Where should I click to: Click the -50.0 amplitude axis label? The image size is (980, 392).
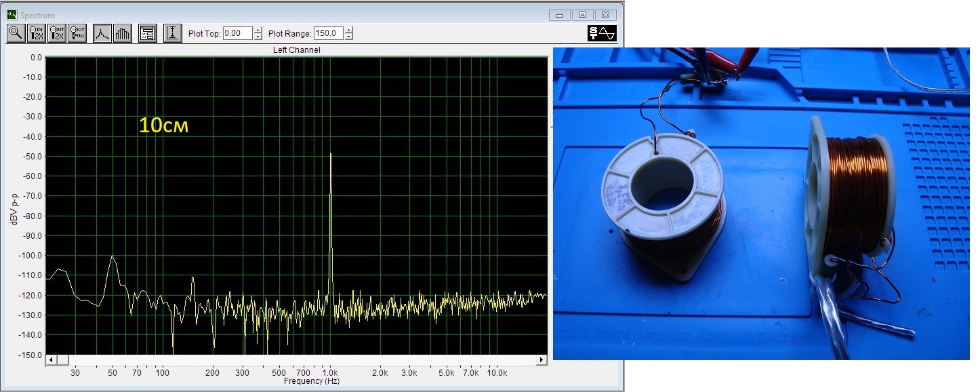point(33,157)
